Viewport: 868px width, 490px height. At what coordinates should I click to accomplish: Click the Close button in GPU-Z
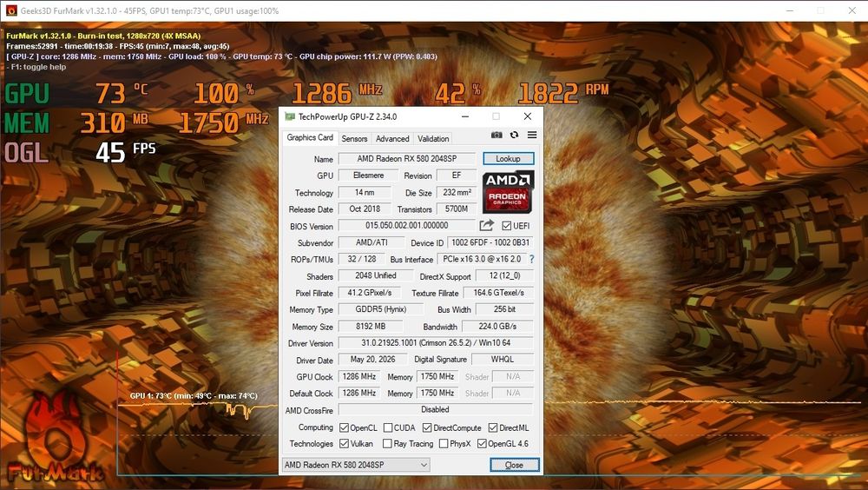point(514,465)
